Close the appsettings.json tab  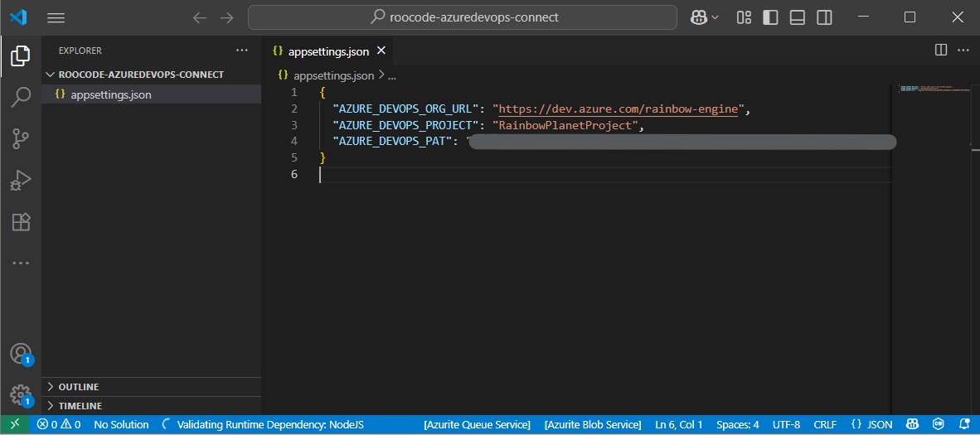[x=381, y=51]
